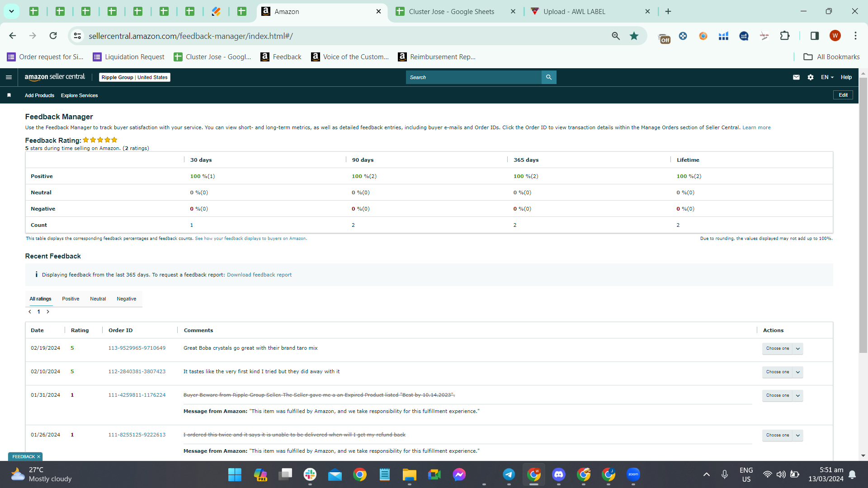Screen dimensions: 868x488
Task: Open Choose one dropdown for 02/10/2024 feedback
Action: pos(782,372)
